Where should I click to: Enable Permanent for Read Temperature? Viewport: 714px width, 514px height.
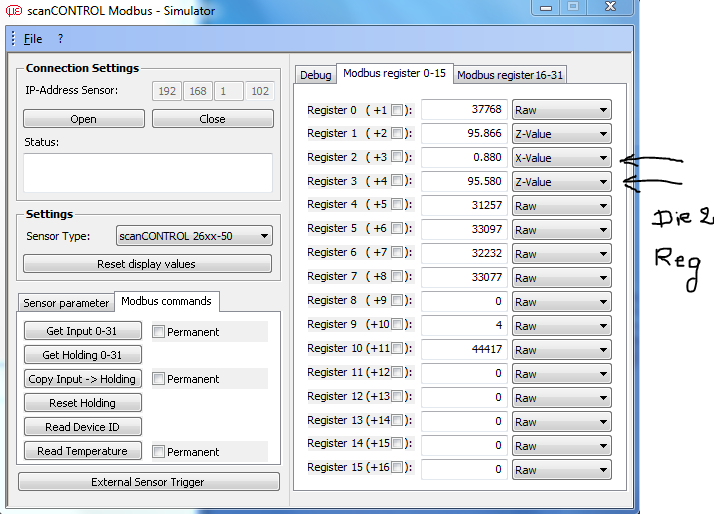(158, 452)
